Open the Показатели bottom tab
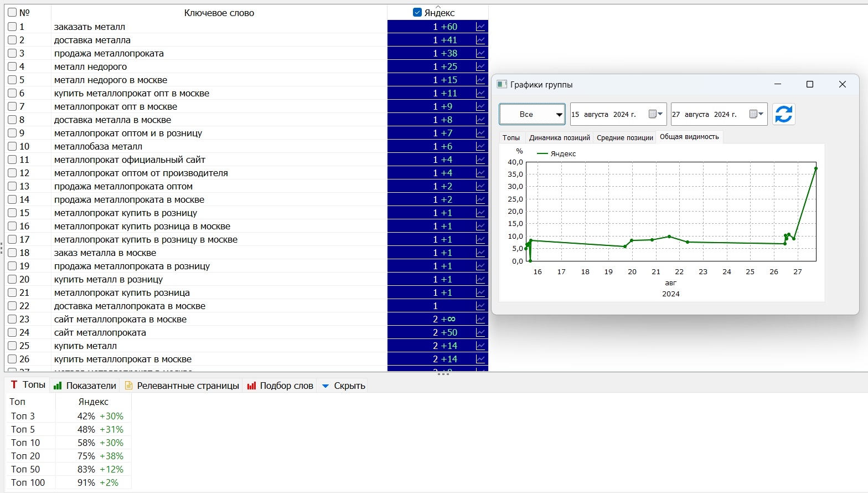This screenshot has height=493, width=868. pyautogui.click(x=85, y=386)
